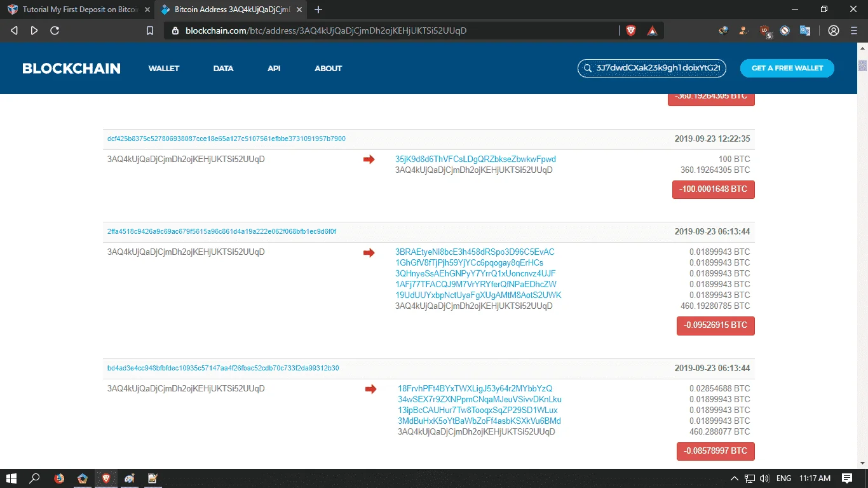Open the notepad-with-brush app in taskbar
Image resolution: width=868 pixels, height=488 pixels.
[x=153, y=478]
